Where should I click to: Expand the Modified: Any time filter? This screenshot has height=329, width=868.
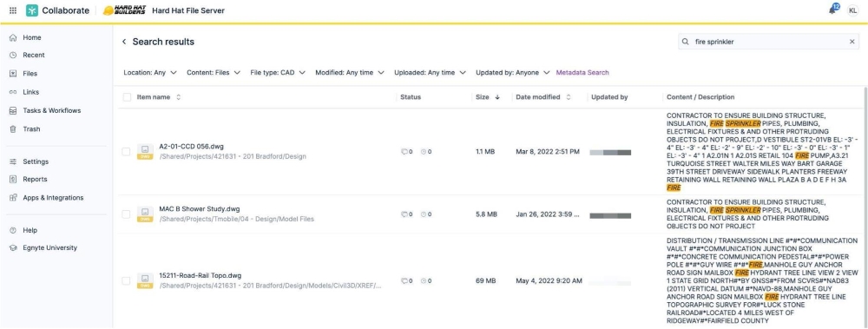(350, 73)
